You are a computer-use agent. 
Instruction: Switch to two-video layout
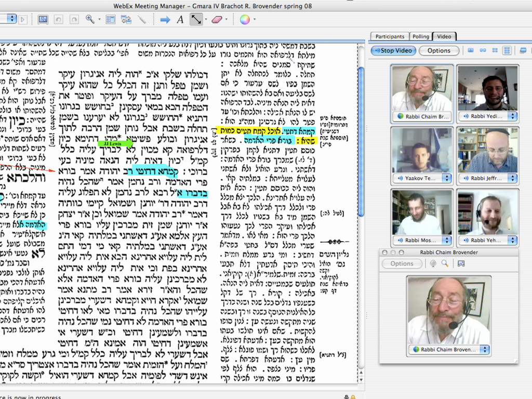pos(483,50)
